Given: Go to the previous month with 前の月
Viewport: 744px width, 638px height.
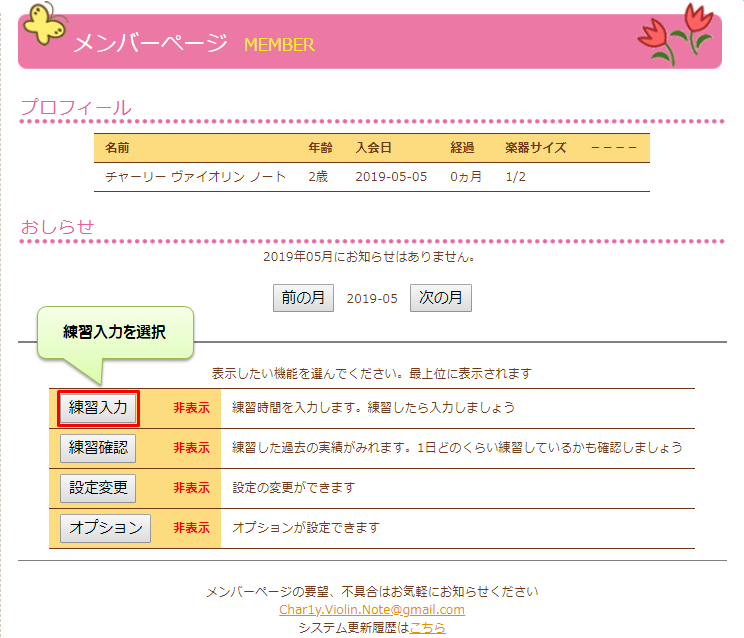Looking at the screenshot, I should pyautogui.click(x=303, y=298).
